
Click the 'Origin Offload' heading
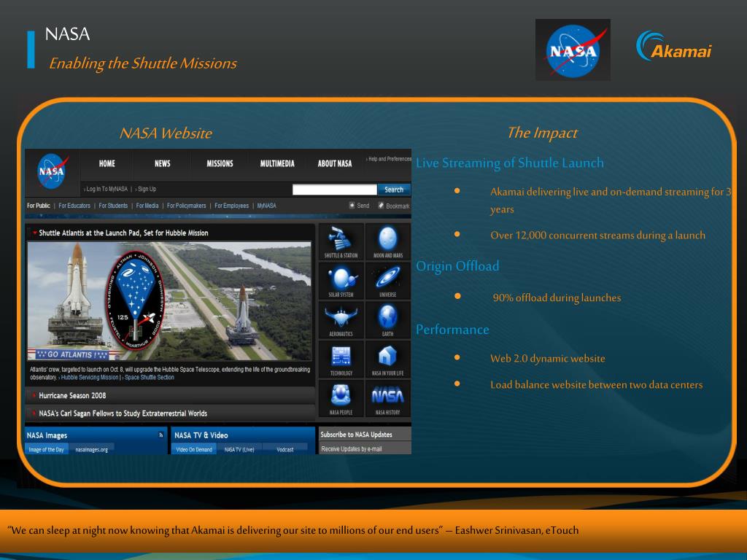(457, 265)
